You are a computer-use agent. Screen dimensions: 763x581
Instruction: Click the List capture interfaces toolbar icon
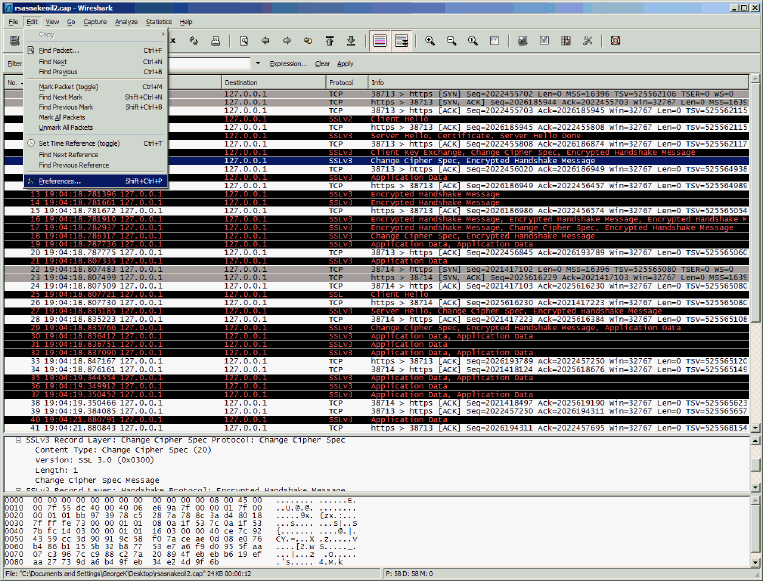(15, 41)
